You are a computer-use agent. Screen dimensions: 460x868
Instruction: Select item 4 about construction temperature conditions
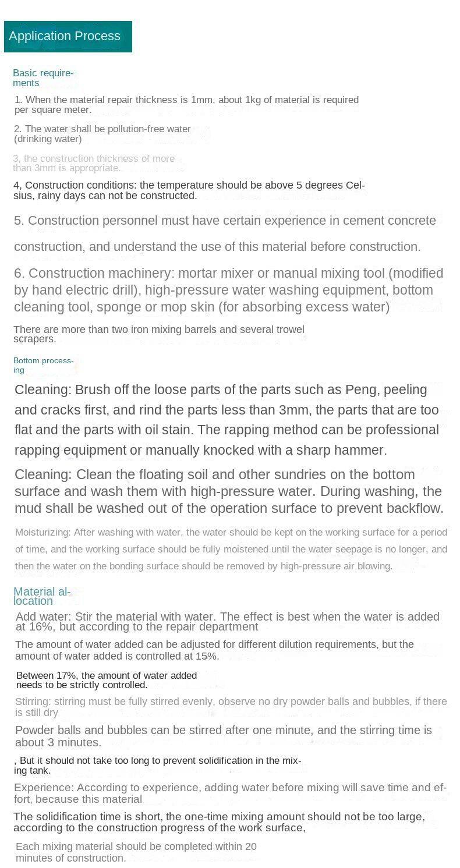189,190
